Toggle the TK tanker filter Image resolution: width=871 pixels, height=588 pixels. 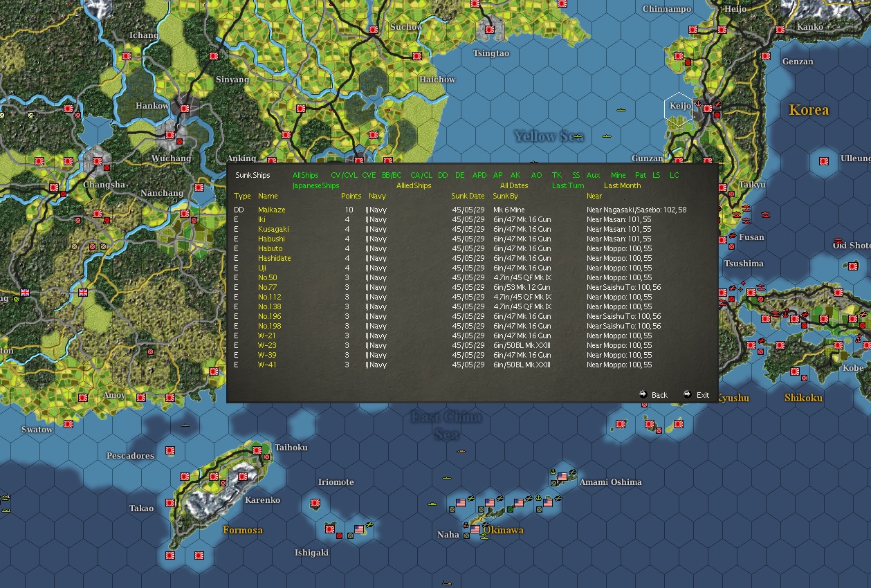click(557, 176)
